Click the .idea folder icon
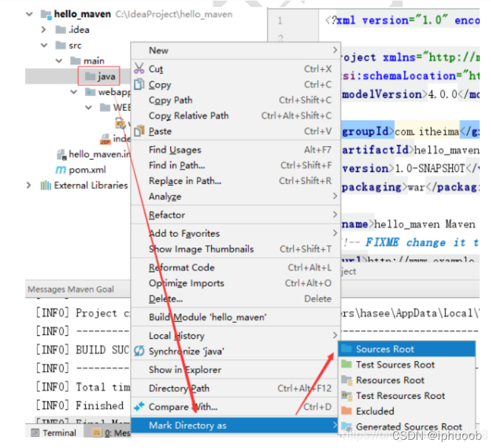 (61, 30)
